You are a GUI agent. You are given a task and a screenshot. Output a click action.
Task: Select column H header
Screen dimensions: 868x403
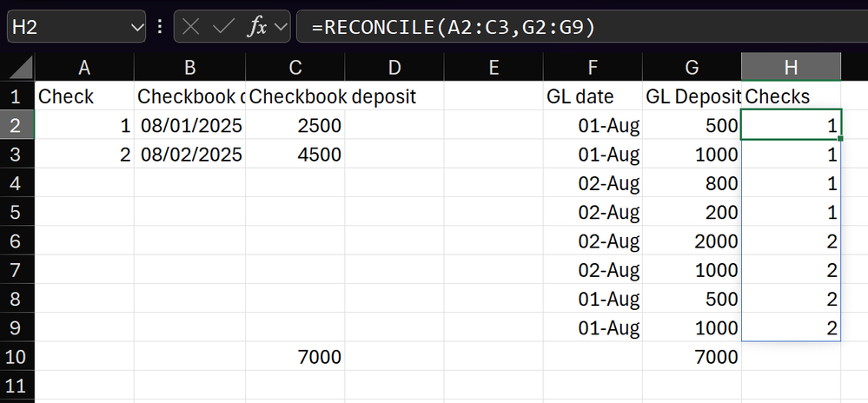(x=791, y=67)
